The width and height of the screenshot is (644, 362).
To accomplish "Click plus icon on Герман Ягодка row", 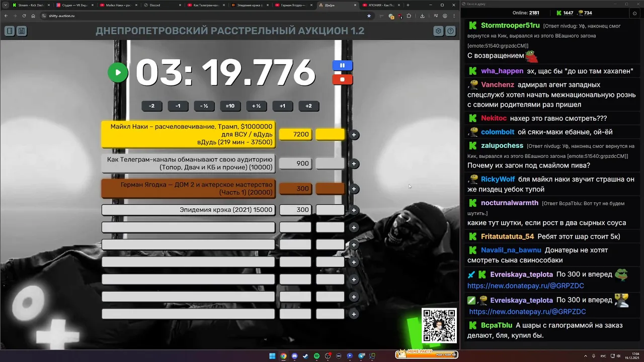I will [x=354, y=189].
